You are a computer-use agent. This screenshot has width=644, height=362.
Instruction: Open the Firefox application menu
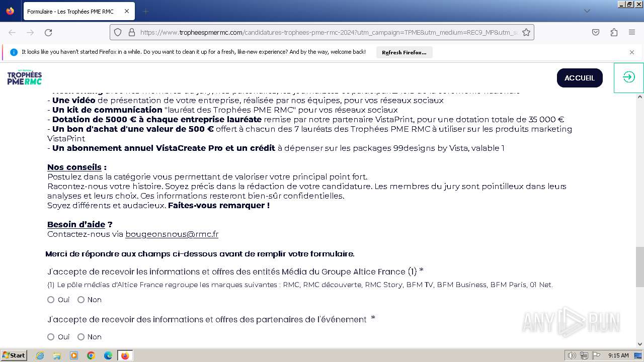(632, 32)
